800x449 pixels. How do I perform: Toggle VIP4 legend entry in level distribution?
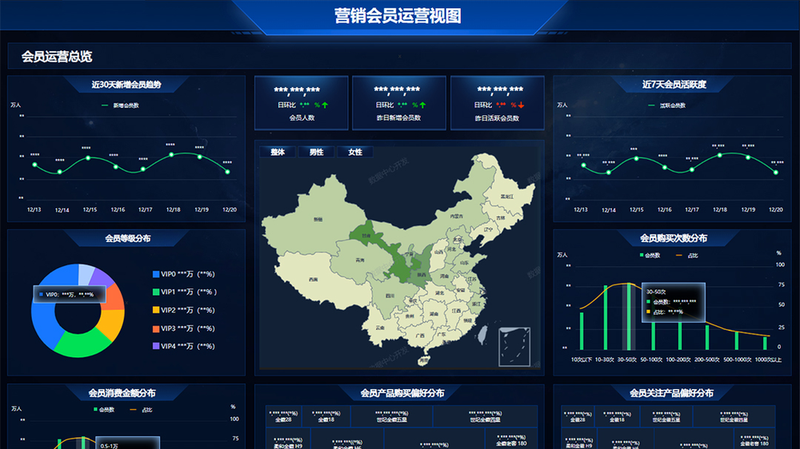pos(184,346)
